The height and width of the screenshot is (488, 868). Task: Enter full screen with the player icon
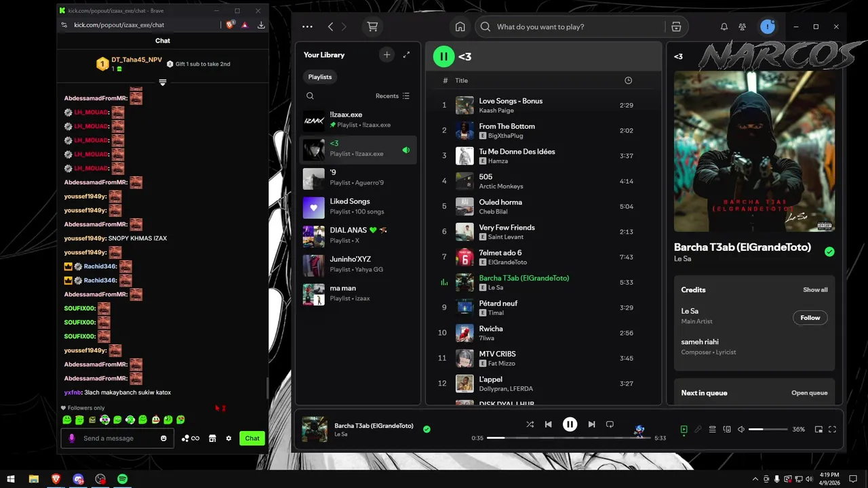coord(832,429)
